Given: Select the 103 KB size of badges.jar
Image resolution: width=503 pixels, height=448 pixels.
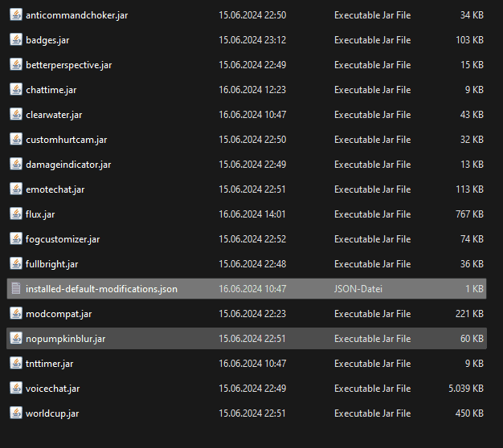Looking at the screenshot, I should pyautogui.click(x=469, y=40).
